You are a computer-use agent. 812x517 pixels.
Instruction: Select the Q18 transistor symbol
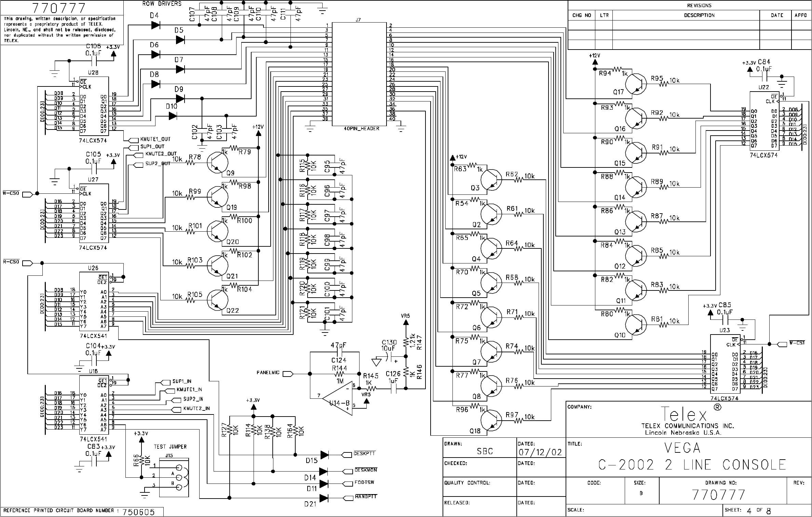click(491, 420)
